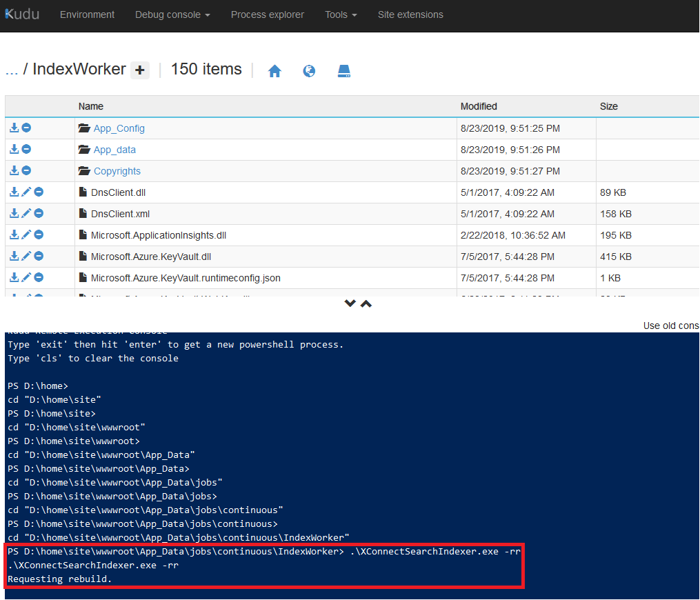This screenshot has width=700, height=600.
Task: Download KeyVault.runtimeconfig.json file
Action: [x=14, y=278]
